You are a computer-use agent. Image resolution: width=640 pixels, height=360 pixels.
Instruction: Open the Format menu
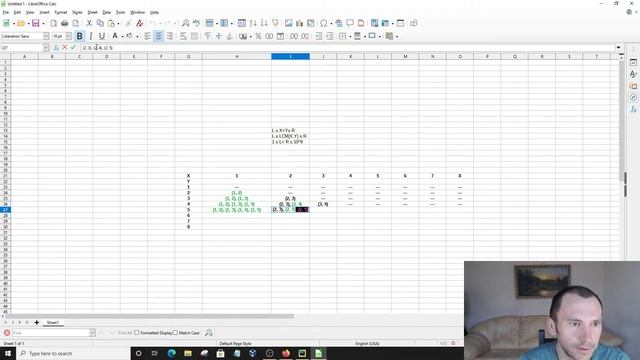60,13
